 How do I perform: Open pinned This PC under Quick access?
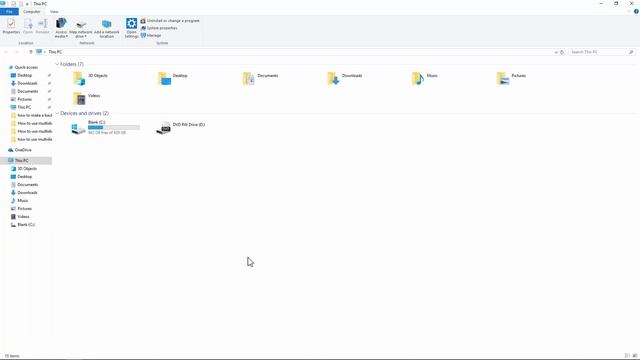click(24, 107)
